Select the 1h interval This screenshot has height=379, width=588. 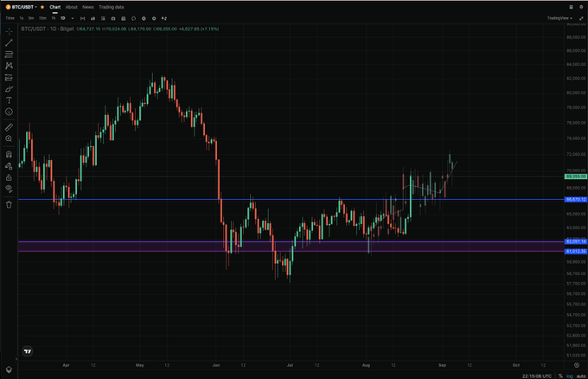(x=54, y=18)
